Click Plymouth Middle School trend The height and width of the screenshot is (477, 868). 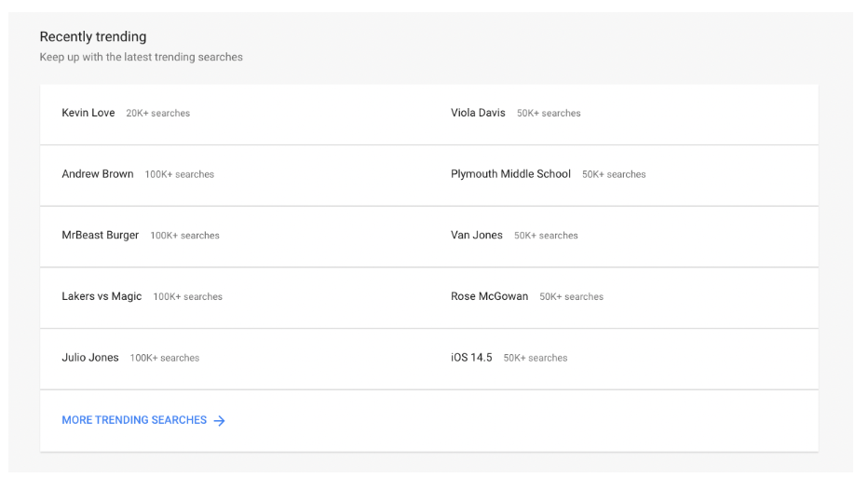click(x=510, y=174)
